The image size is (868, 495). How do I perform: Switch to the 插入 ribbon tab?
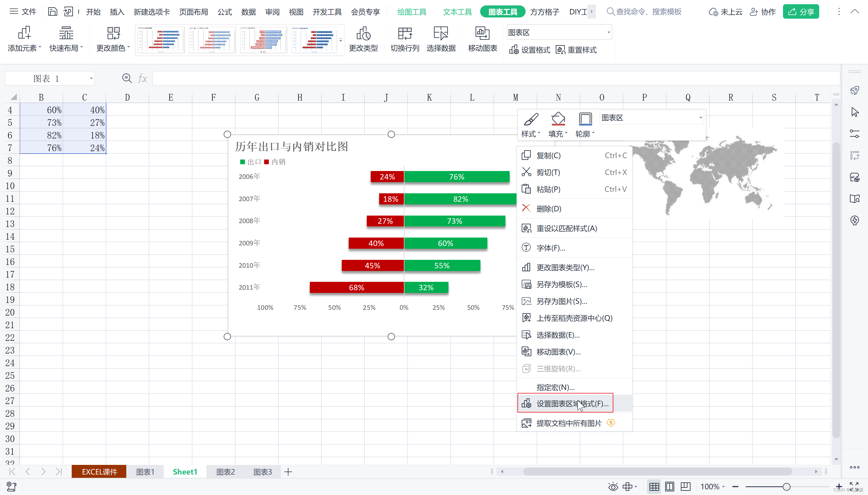point(117,12)
